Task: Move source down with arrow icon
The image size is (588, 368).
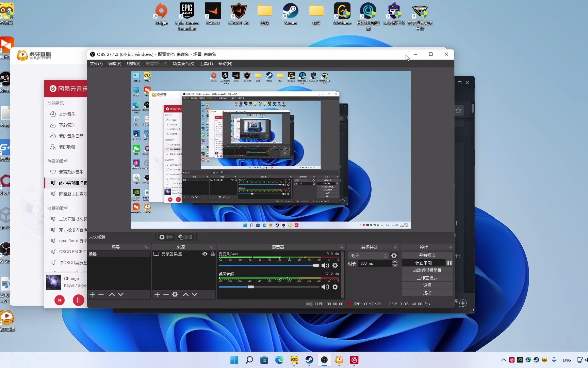Action: tap(195, 294)
